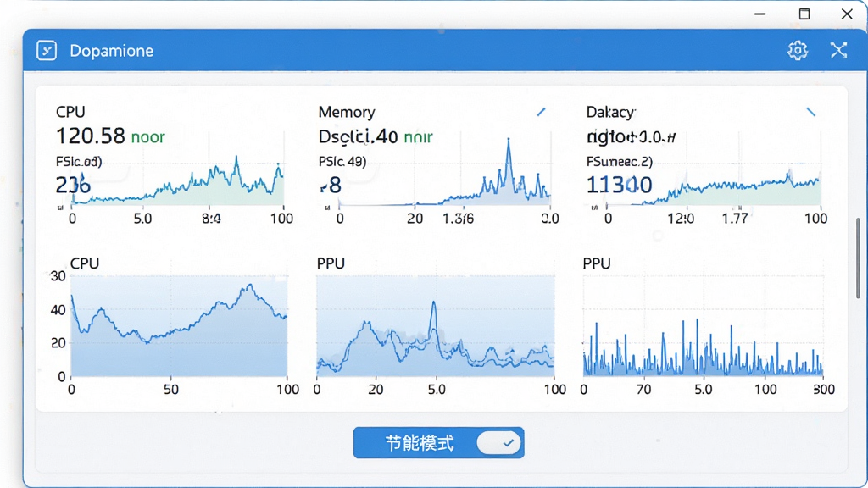Click the green "nnir" status text
Screen dimensions: 868x488
point(418,137)
